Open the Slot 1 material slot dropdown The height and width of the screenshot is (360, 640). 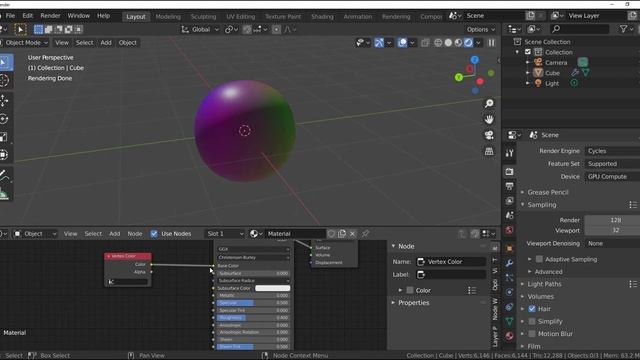pyautogui.click(x=224, y=233)
